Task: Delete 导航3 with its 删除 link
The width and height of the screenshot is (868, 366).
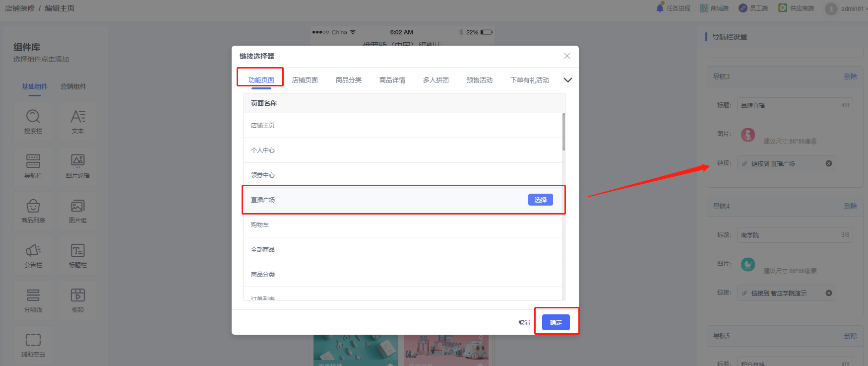Action: [x=851, y=76]
